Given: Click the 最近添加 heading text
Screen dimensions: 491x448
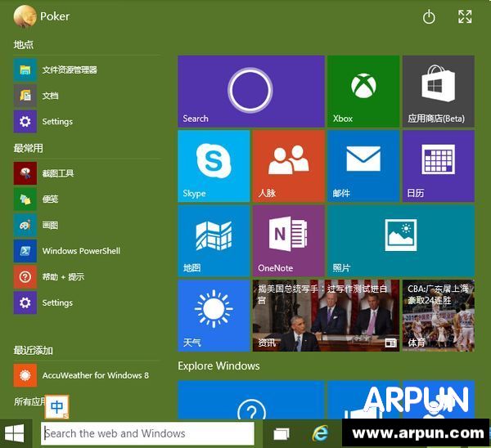Looking at the screenshot, I should pos(34,351).
